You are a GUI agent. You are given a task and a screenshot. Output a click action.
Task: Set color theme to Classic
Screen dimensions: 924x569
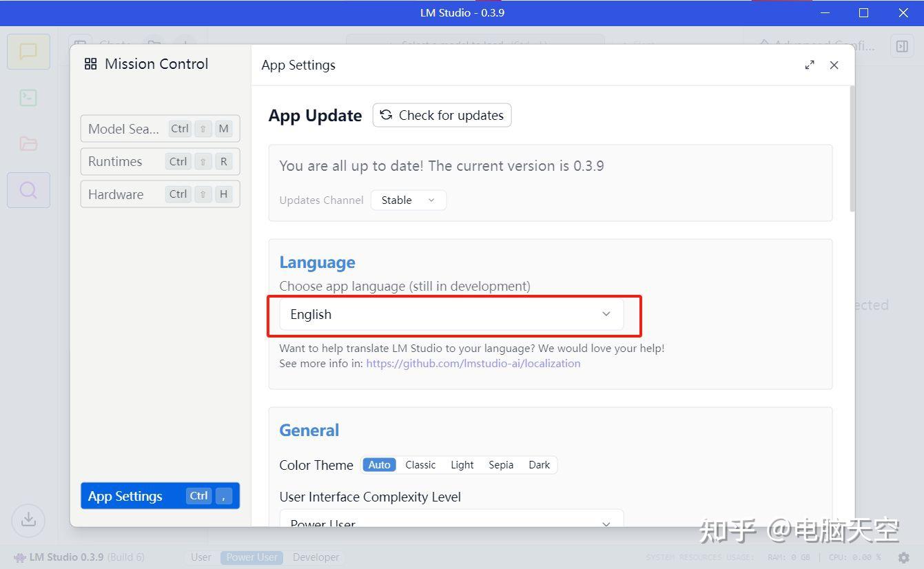coord(420,465)
